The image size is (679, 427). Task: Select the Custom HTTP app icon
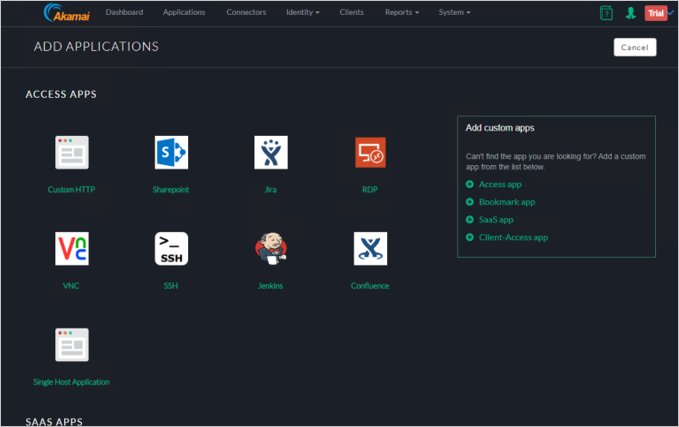click(71, 153)
